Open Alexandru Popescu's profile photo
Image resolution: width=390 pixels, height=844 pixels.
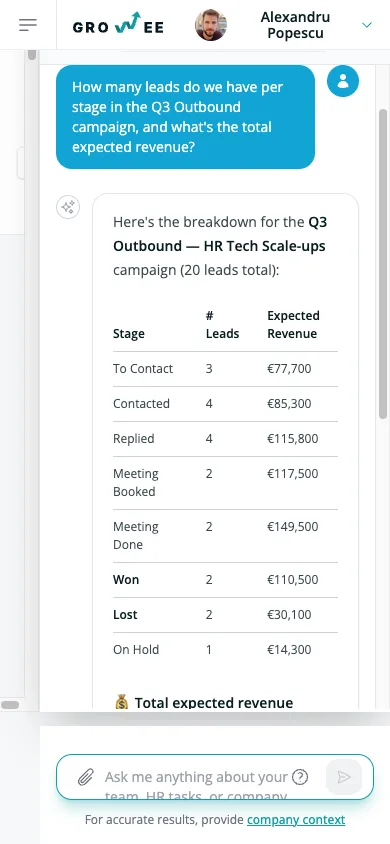click(210, 25)
